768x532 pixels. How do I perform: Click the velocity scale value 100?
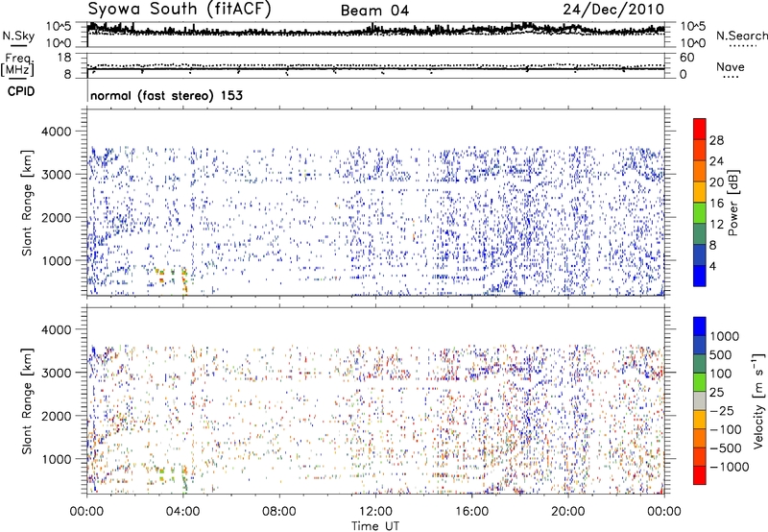coord(721,374)
